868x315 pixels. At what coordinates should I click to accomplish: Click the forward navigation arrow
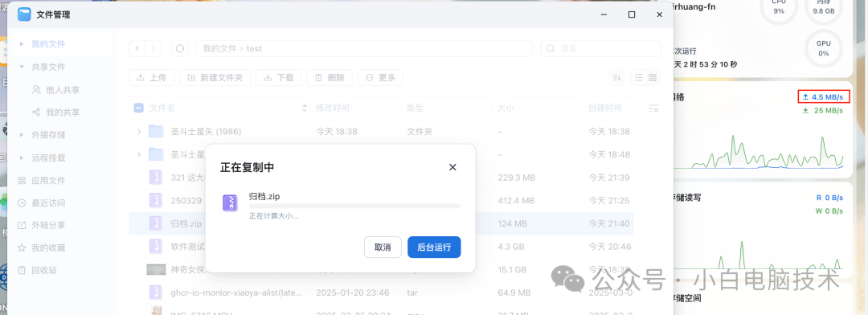[154, 49]
